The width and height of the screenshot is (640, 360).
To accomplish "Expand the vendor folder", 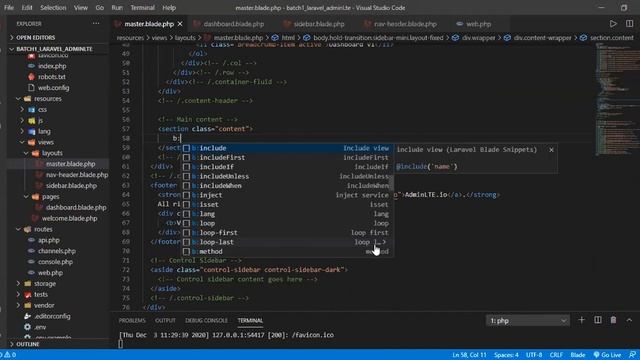I will click(x=44, y=305).
